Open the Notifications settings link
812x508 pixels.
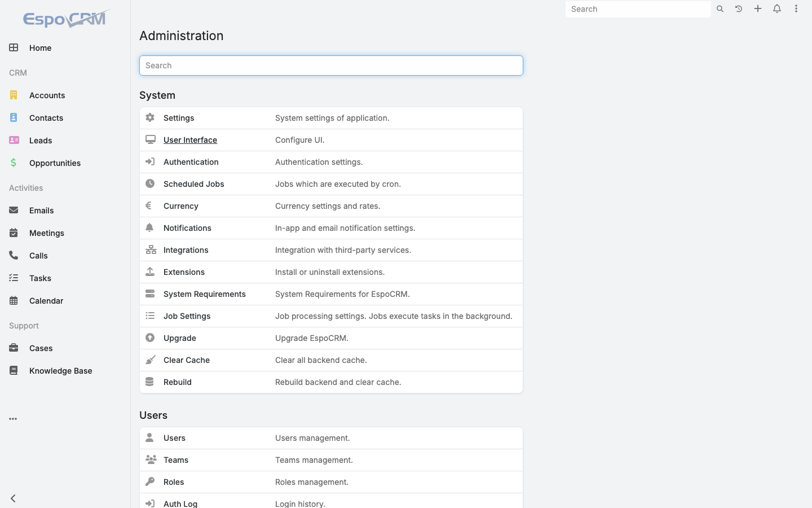point(187,228)
